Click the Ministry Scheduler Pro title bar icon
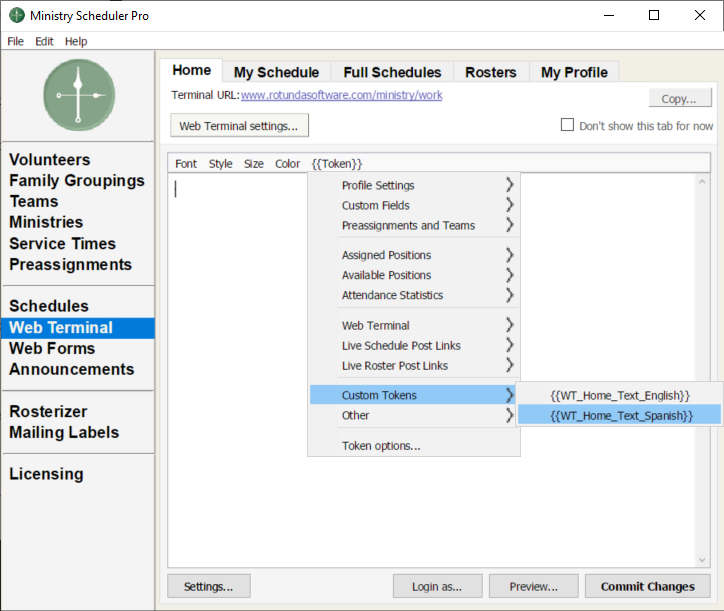 17,15
